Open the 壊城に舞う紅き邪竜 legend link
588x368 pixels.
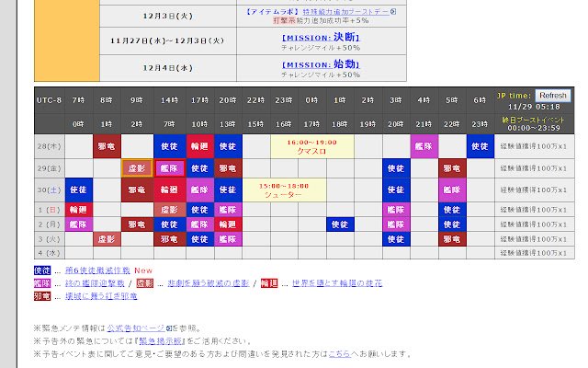[x=101, y=296]
